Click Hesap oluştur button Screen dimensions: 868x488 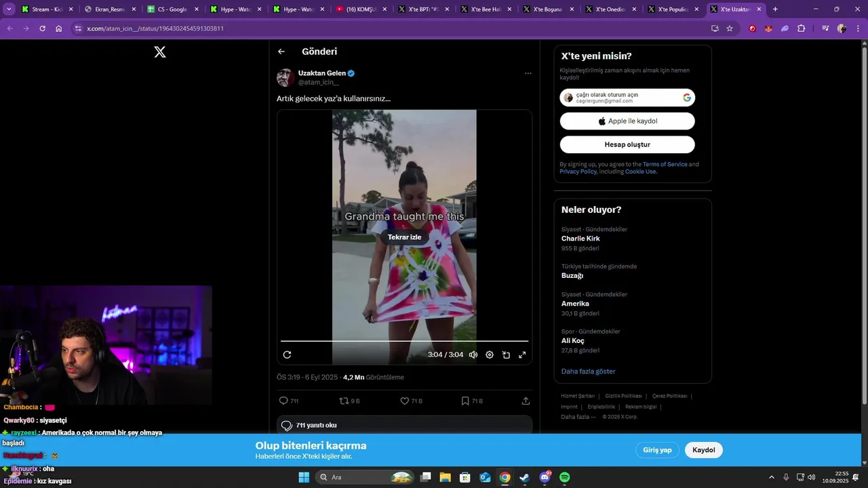[627, 144]
